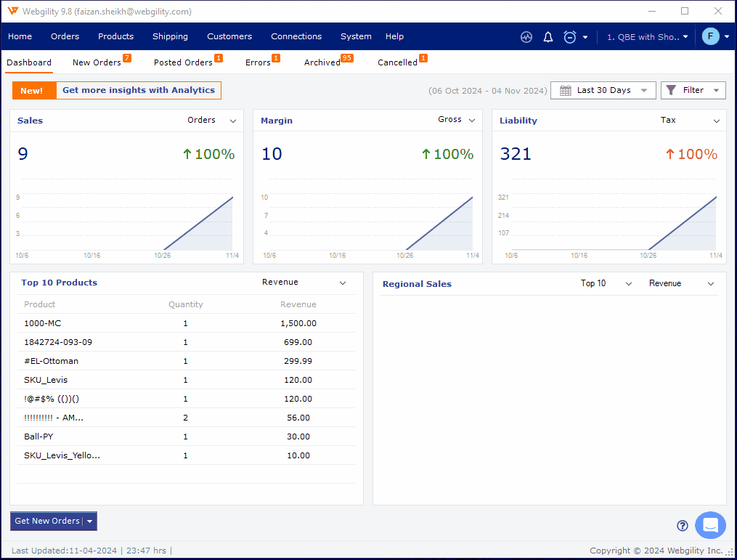737x560 pixels.
Task: Open the Filter dropdown
Action: pyautogui.click(x=693, y=90)
